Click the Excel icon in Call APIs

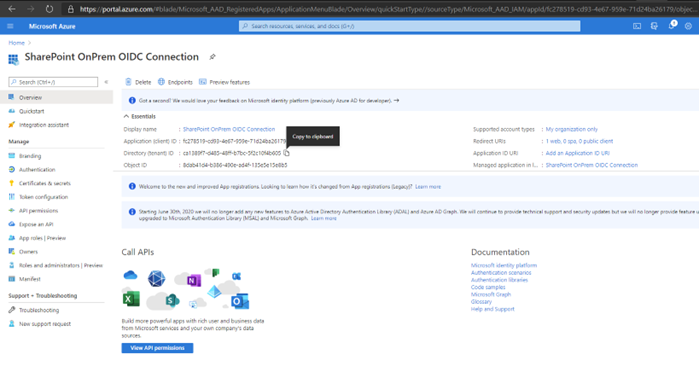131,299
